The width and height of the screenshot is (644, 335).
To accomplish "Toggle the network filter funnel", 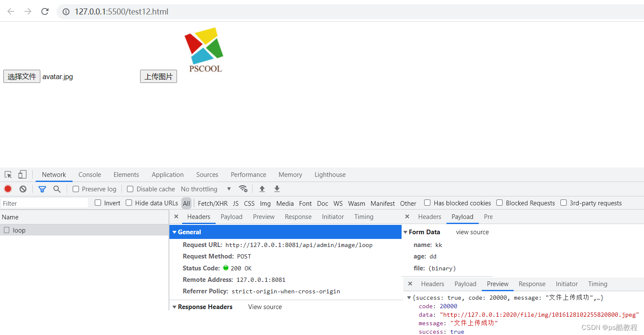I will [42, 189].
